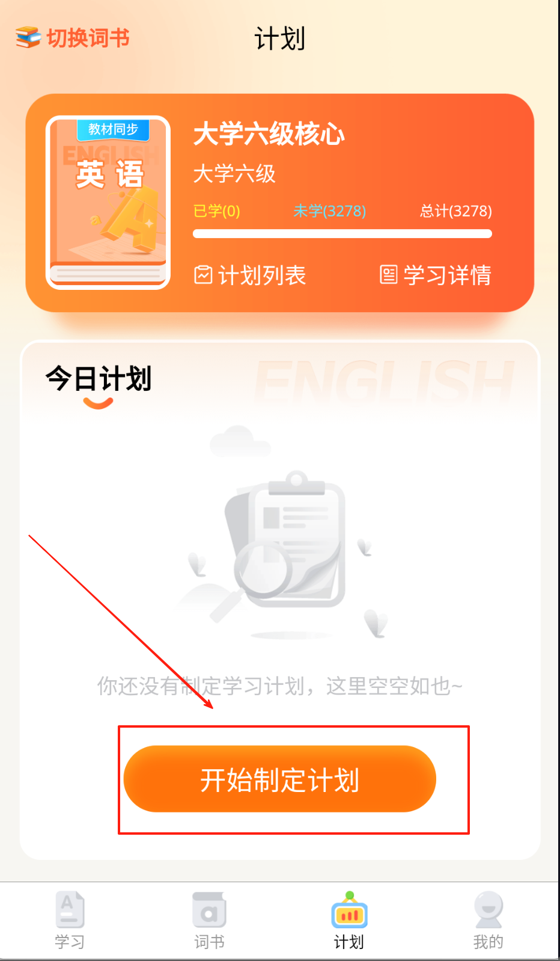The height and width of the screenshot is (961, 560).
Task: Click the 我的 profile tab icon
Action: point(488,910)
